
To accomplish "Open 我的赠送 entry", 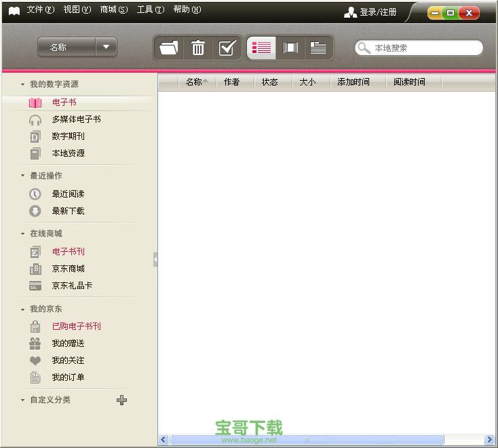I will point(69,343).
